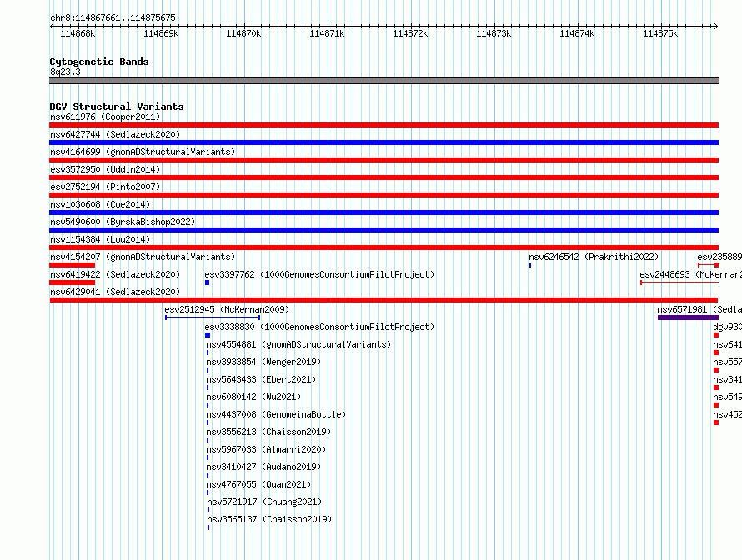Screen dimensions: 742x560
Task: Click the esv2448693 (McKernan) label
Action: click(x=690, y=274)
